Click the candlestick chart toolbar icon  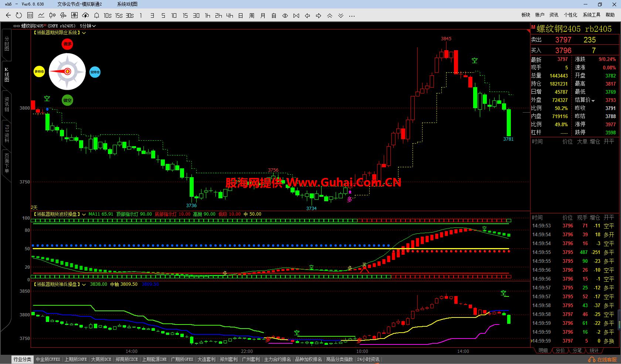click(52, 16)
